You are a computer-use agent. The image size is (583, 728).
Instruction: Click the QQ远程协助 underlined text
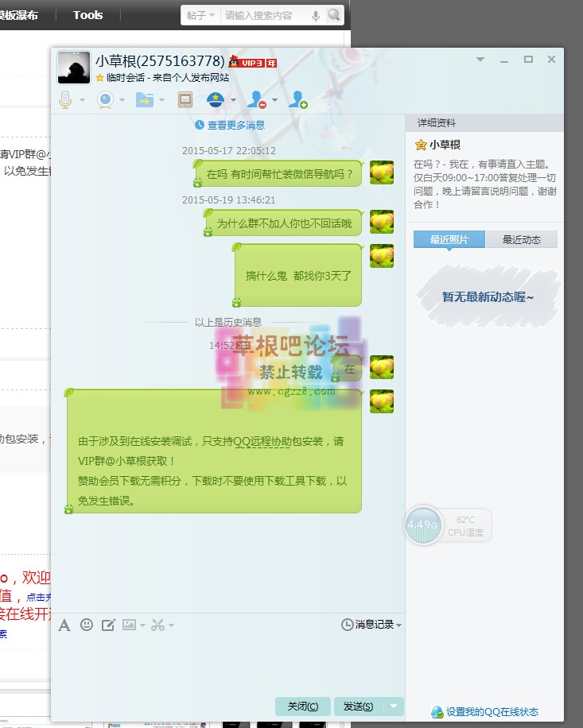coord(262,442)
